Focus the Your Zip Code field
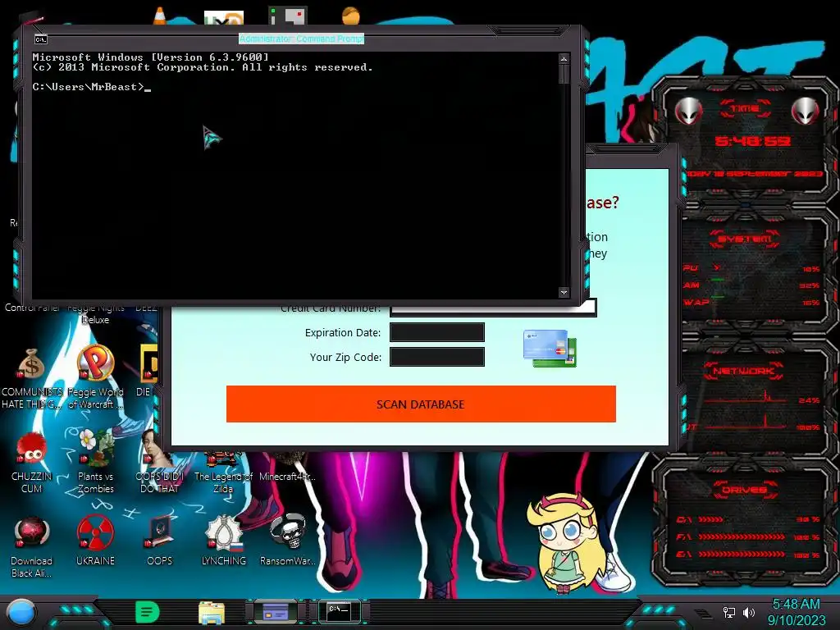The height and width of the screenshot is (630, 840). pyautogui.click(x=437, y=357)
